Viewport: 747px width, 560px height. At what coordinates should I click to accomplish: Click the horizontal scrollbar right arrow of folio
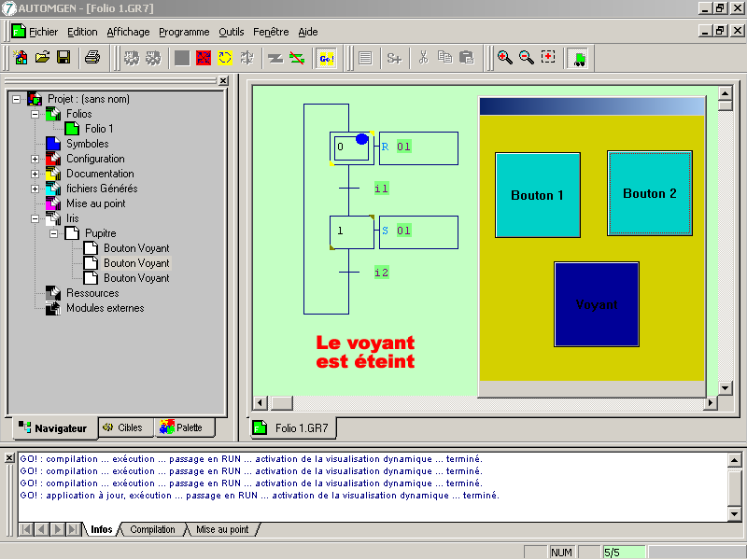(711, 403)
